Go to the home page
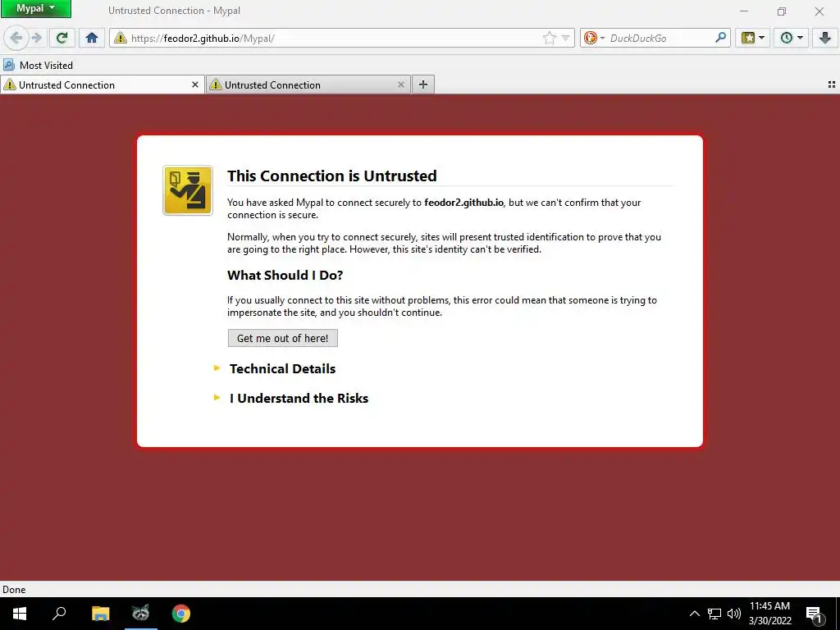Viewport: 840px width, 630px height. pyautogui.click(x=92, y=38)
